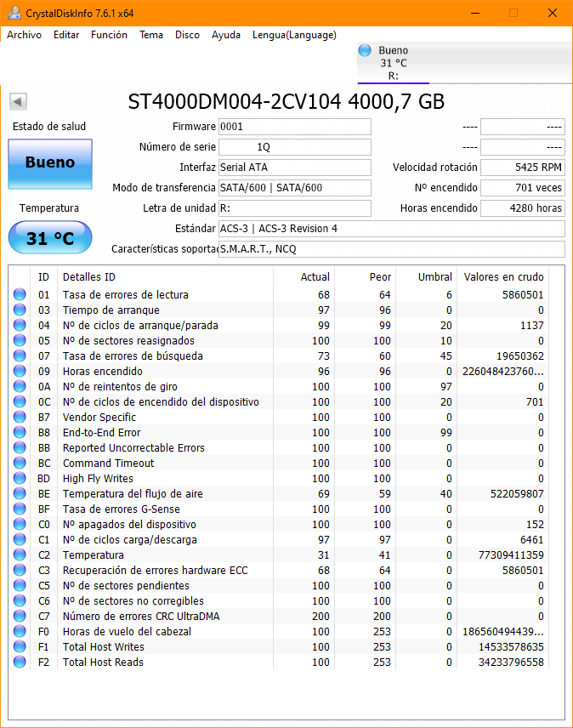Click status orb for load/unload cycles row C1
The width and height of the screenshot is (573, 728).
click(x=20, y=539)
